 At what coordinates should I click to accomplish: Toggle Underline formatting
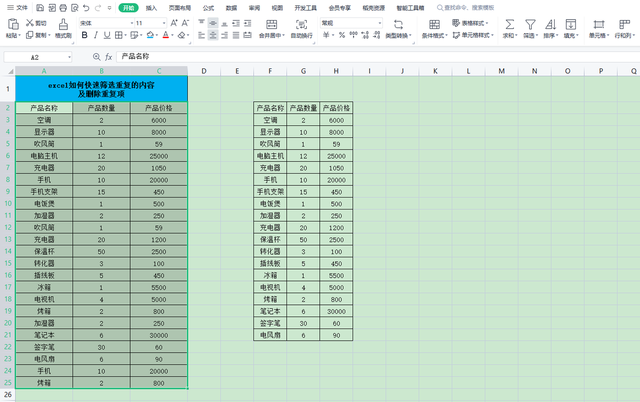107,35
